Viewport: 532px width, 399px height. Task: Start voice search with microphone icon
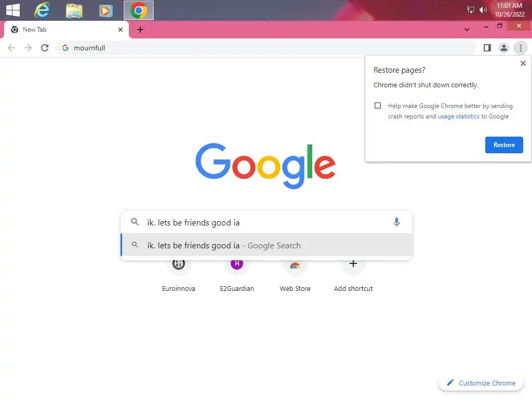point(396,222)
